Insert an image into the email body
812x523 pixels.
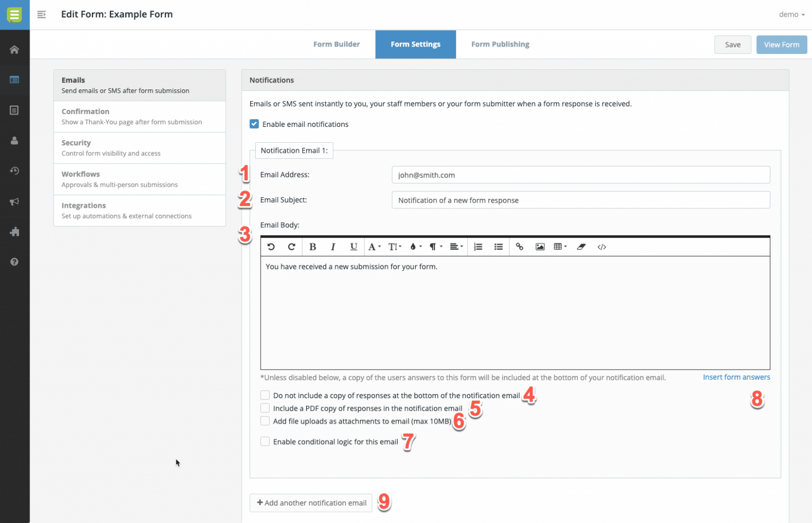click(x=540, y=246)
